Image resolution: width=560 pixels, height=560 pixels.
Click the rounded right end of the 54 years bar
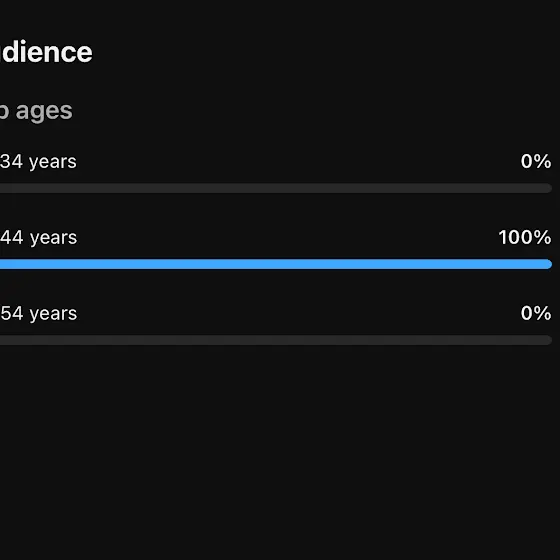point(548,340)
